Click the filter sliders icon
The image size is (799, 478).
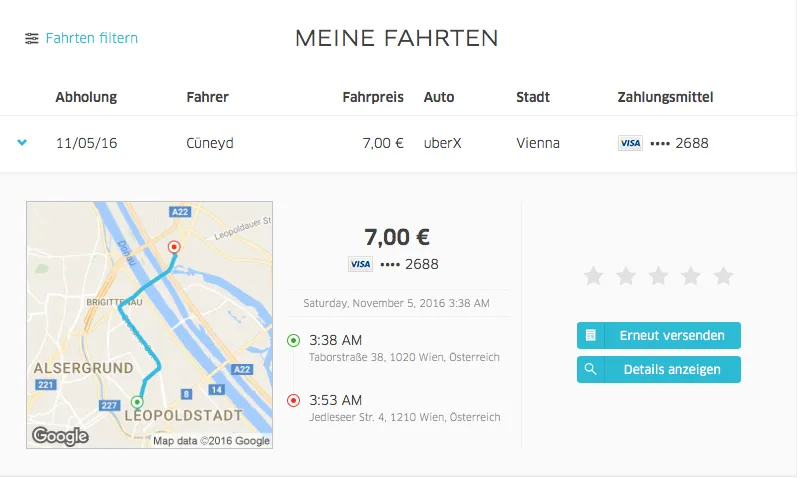point(32,39)
